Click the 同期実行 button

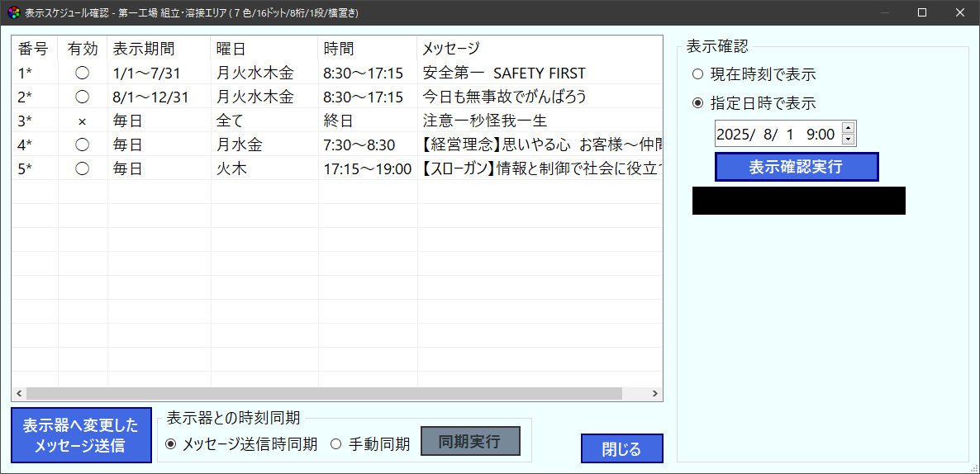tap(470, 443)
